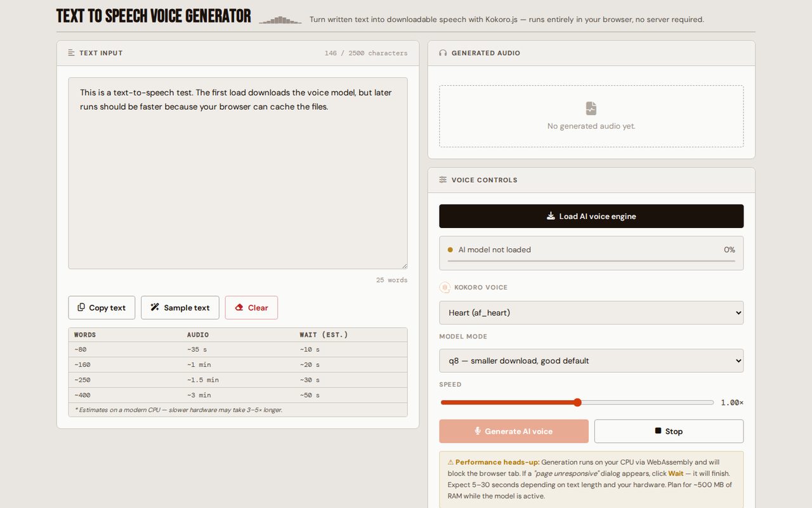Open the Kokoro voice dropdown showing Heart (af_heart)
The height and width of the screenshot is (508, 812).
(591, 312)
